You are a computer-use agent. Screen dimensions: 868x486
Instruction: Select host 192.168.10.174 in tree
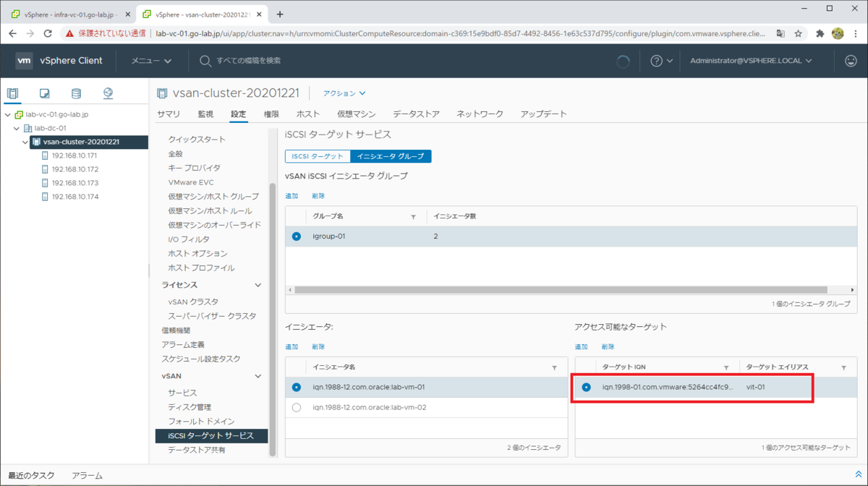[x=75, y=197]
